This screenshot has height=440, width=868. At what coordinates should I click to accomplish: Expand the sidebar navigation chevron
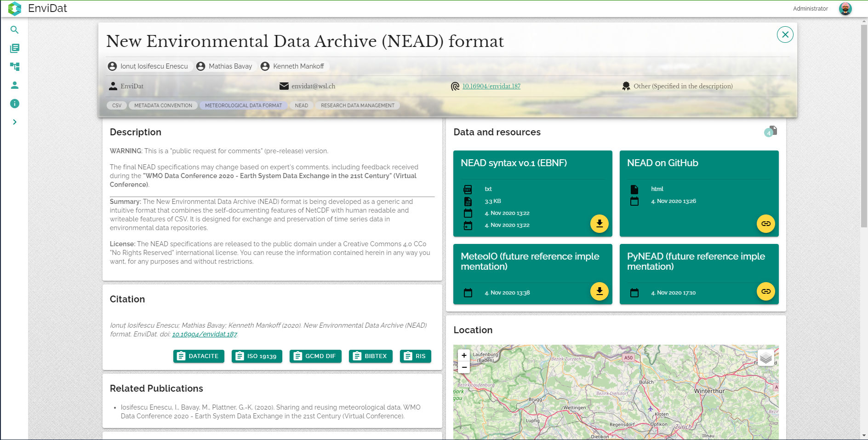[x=14, y=122]
